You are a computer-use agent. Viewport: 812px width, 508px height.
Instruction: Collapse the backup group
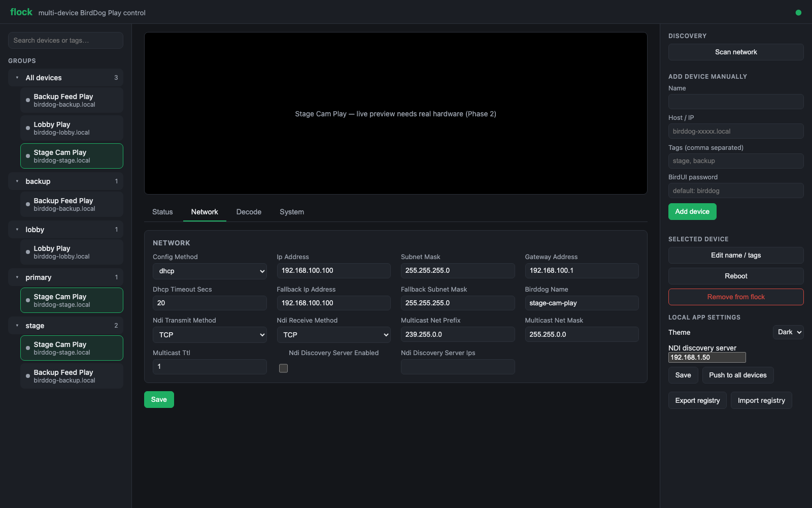click(x=65, y=181)
